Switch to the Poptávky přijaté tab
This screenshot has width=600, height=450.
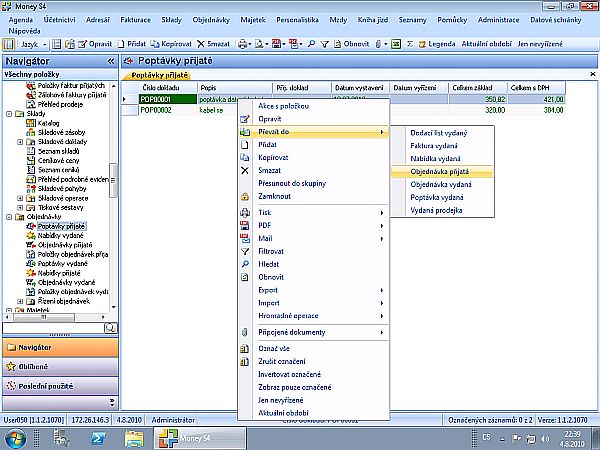159,75
